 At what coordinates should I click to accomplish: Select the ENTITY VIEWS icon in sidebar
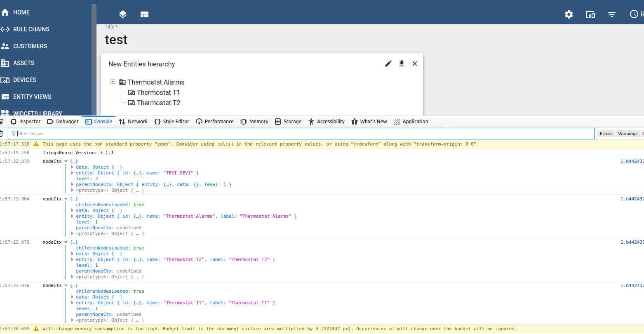pos(6,96)
